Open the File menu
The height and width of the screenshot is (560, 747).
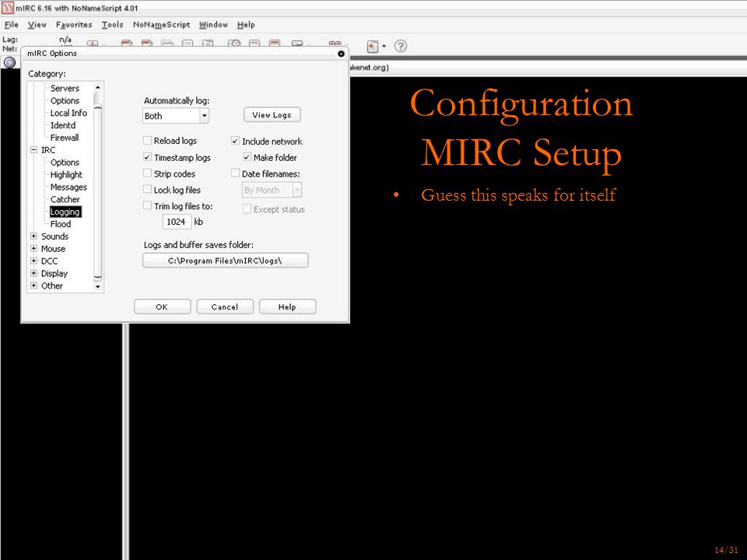coord(12,25)
